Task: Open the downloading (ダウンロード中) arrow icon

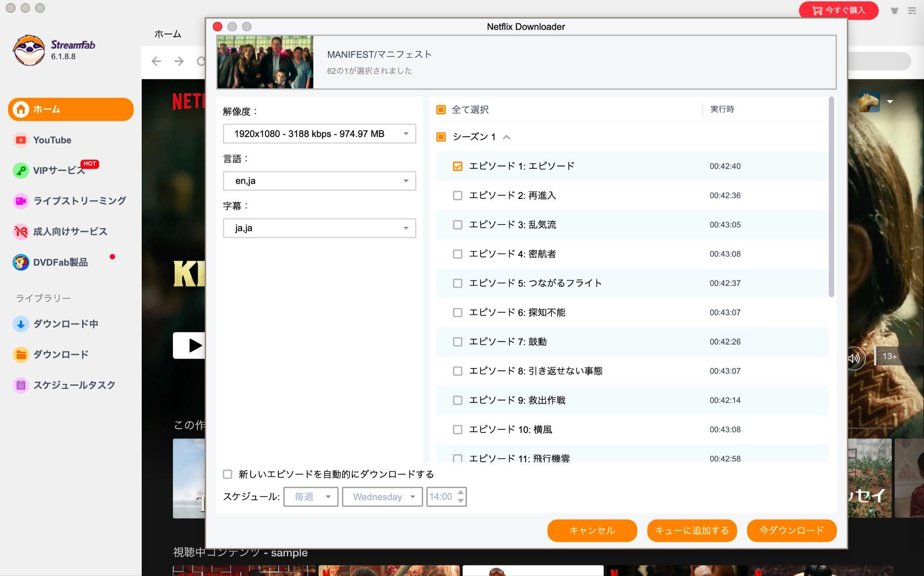Action: (x=21, y=324)
